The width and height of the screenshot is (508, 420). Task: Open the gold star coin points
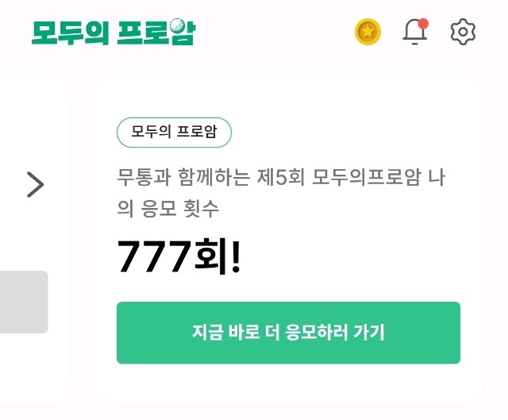coord(368,32)
